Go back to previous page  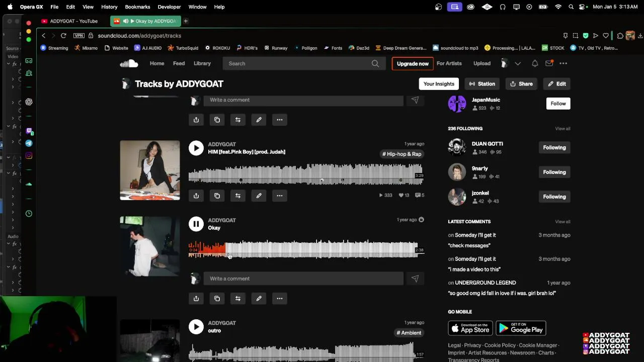pyautogui.click(x=44, y=36)
